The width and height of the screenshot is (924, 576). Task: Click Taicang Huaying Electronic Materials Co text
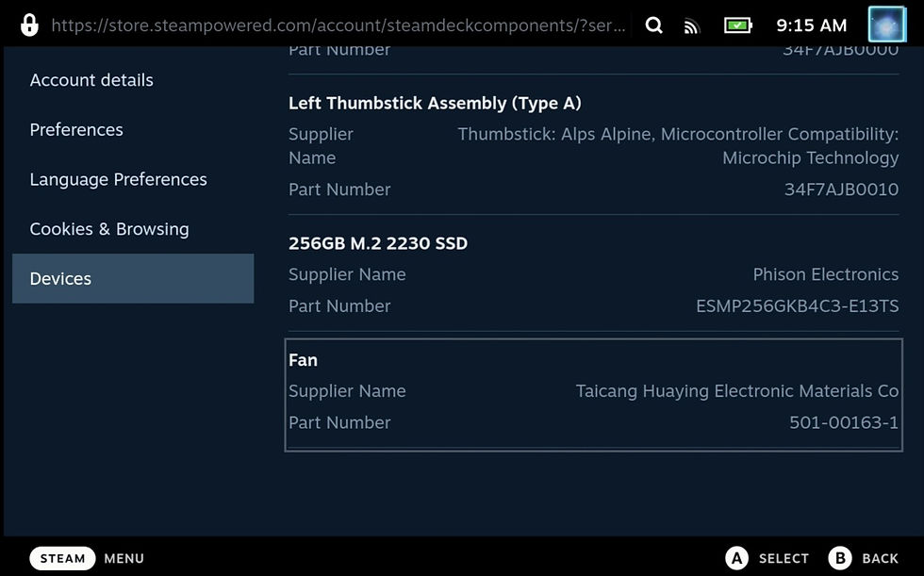coord(737,391)
